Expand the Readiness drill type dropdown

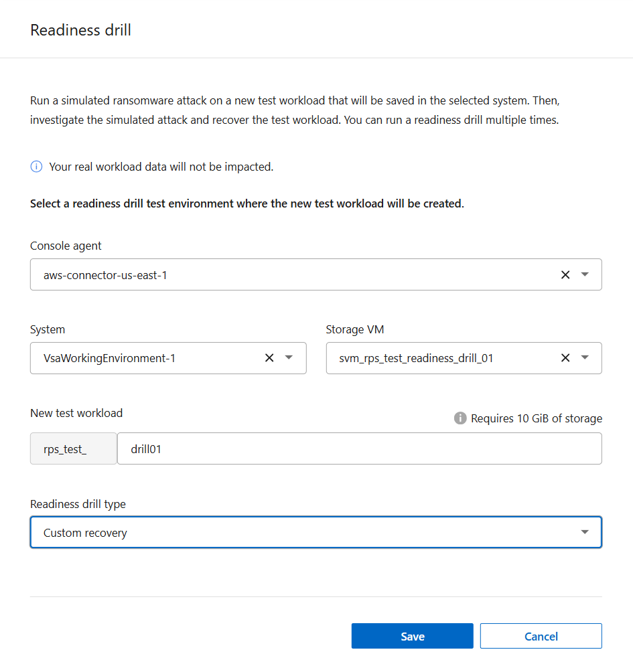585,532
